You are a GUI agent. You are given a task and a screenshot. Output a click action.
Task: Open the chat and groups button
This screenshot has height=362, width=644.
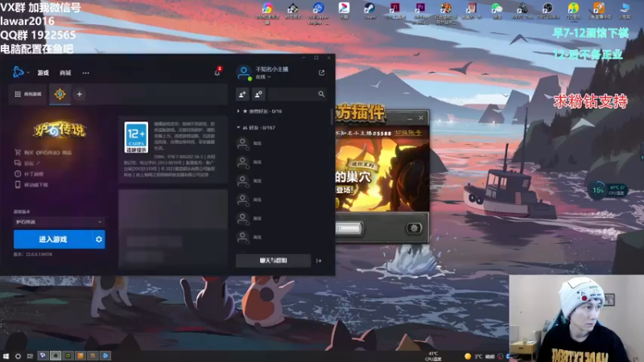[273, 261]
